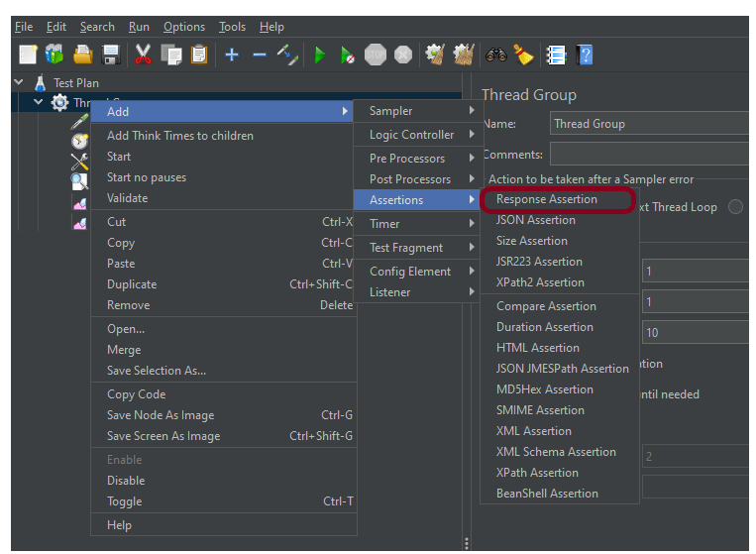Choose Duration Assertion from submenu
756x554 pixels.
(545, 327)
